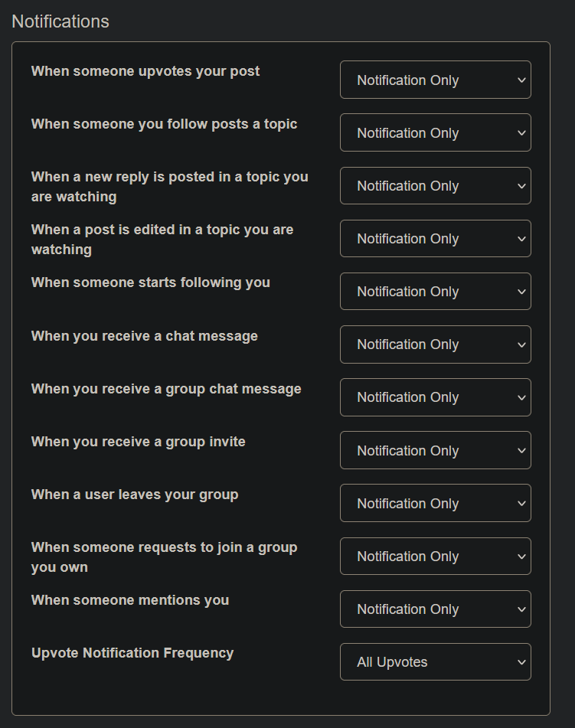Expand the dropdown for new replies in watched topics
This screenshot has height=728, width=575.
(x=435, y=185)
